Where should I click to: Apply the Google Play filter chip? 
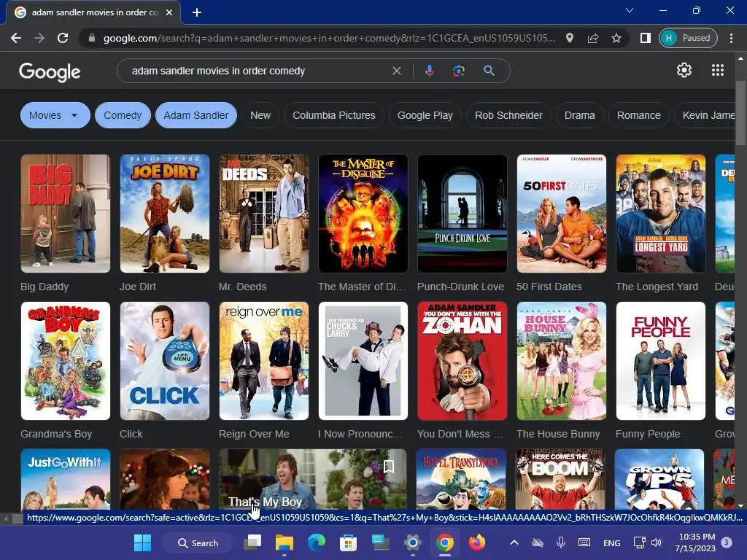click(x=425, y=115)
